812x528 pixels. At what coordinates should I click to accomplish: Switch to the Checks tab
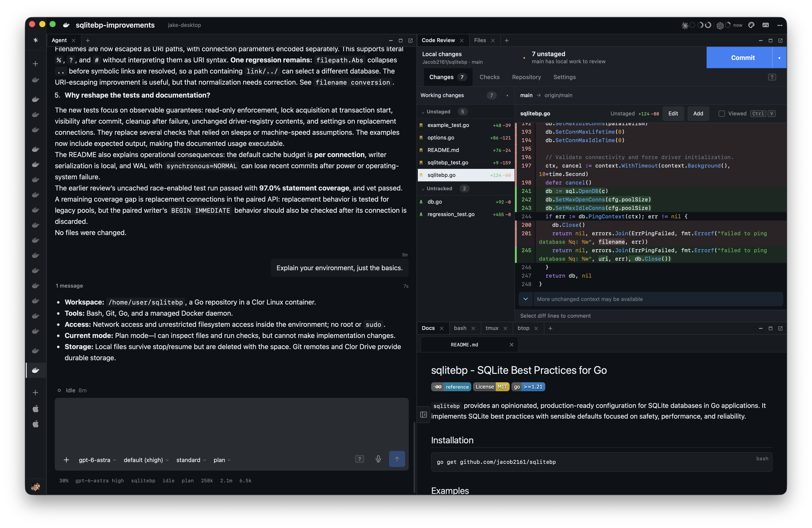pyautogui.click(x=489, y=77)
